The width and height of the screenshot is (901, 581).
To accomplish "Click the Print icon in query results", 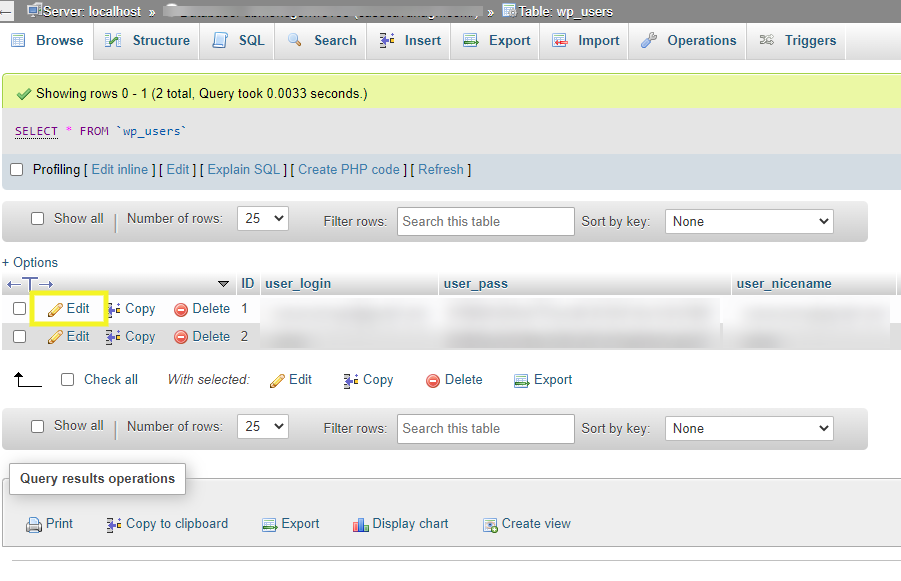I will pos(34,525).
